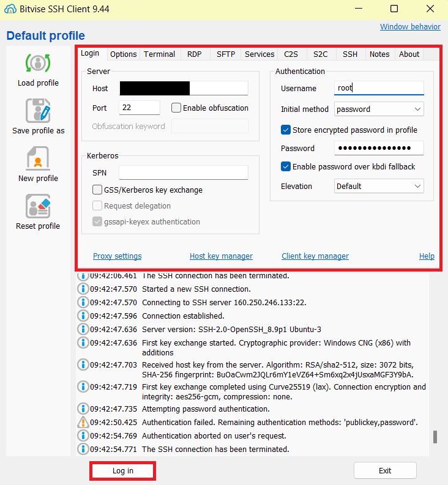Click the Bitvise cloud icon in title bar
The image size is (448, 485).
10,9
